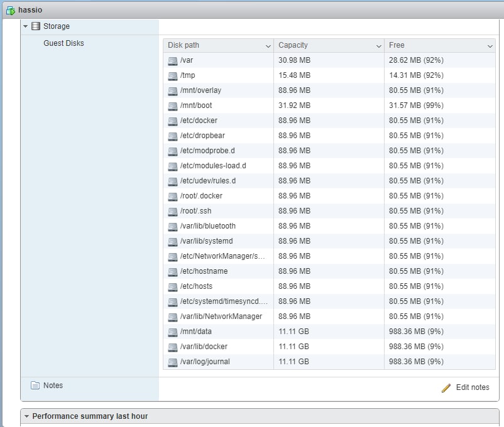Click disk icon for /etc/systemd/timesyncd row
Viewport: 504px width, 427px height.
click(x=173, y=302)
